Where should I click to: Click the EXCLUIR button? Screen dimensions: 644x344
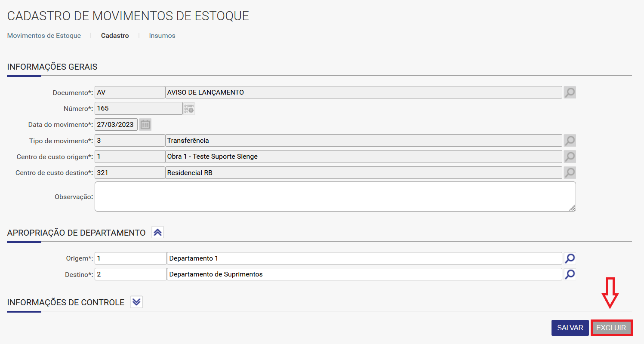click(x=611, y=328)
